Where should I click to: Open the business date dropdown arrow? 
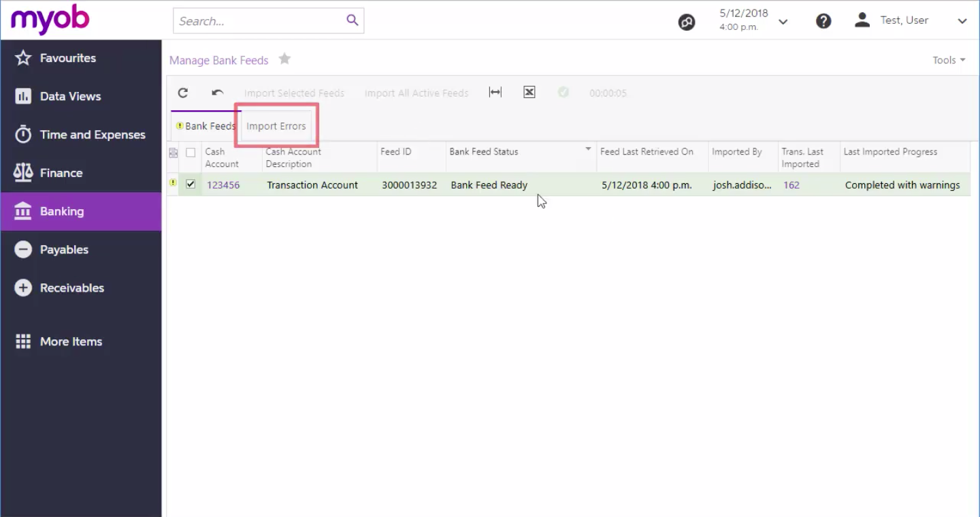(783, 22)
